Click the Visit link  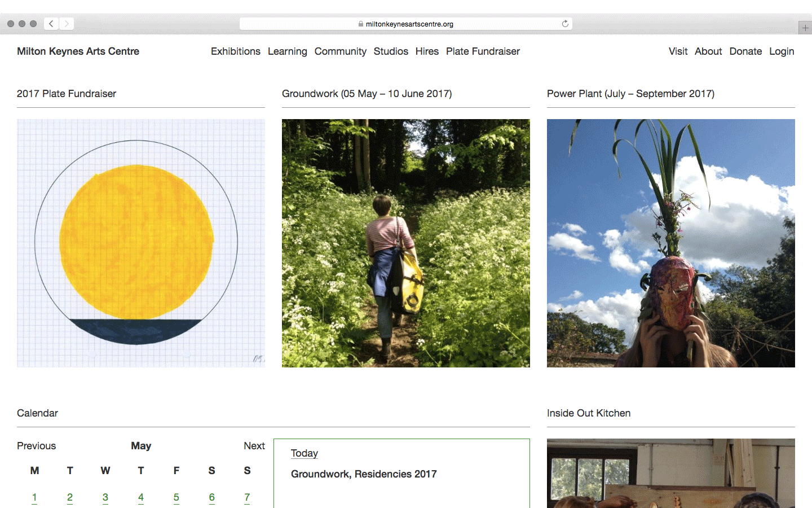678,51
